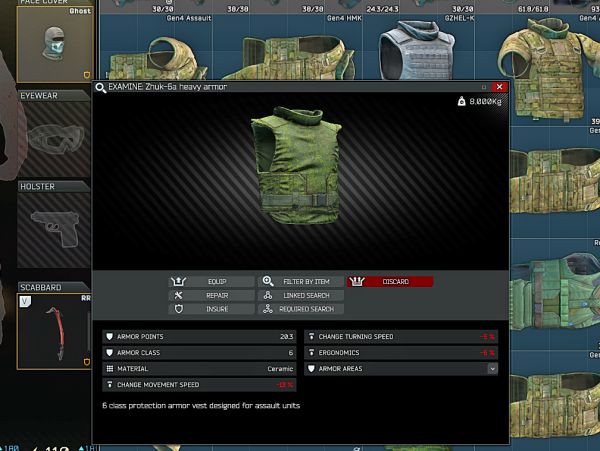Click the Material grid icon

[x=111, y=369]
